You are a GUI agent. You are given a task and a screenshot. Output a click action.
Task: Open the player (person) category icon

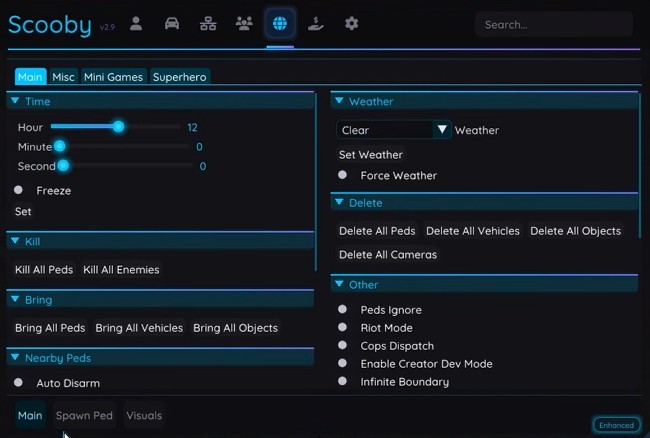[x=136, y=24]
